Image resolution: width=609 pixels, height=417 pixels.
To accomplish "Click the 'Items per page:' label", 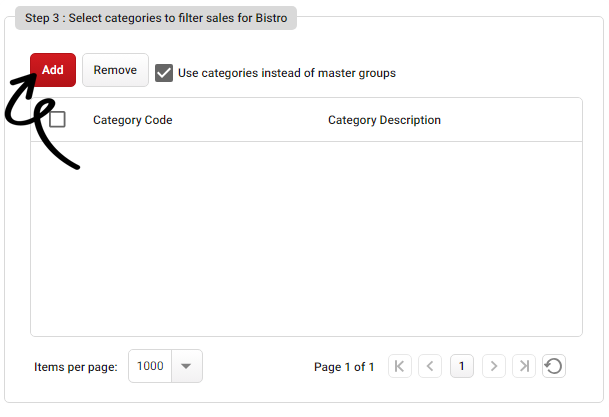I will pyautogui.click(x=76, y=367).
